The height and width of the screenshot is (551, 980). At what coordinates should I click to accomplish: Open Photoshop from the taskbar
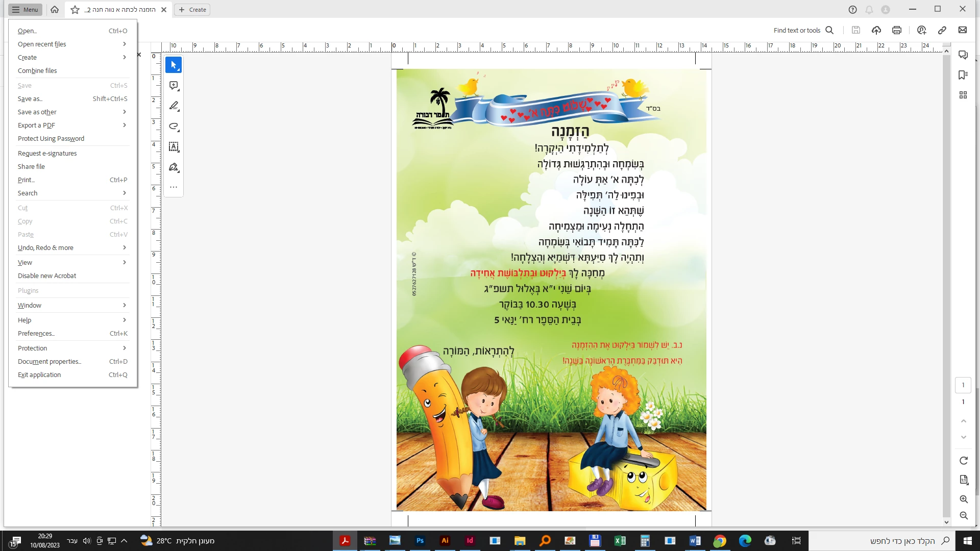click(420, 541)
